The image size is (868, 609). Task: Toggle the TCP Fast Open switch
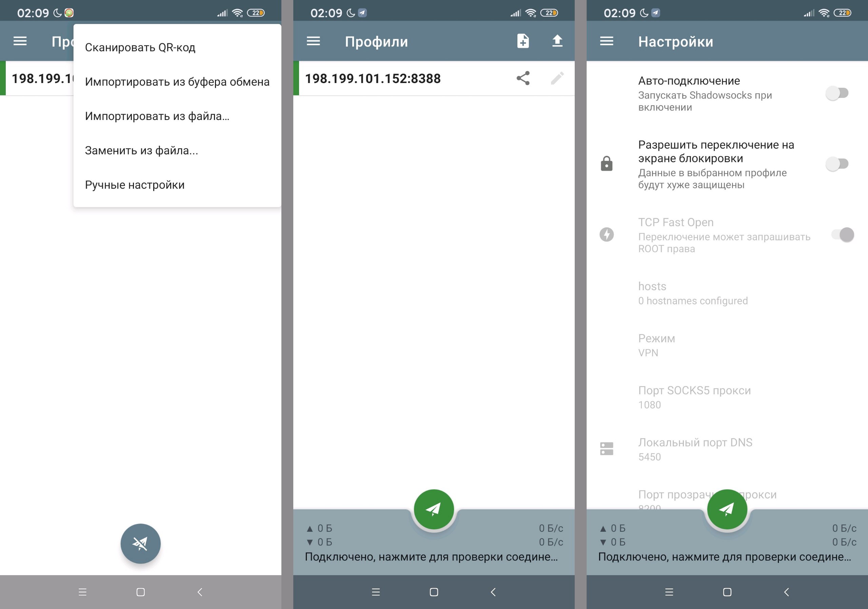(843, 235)
